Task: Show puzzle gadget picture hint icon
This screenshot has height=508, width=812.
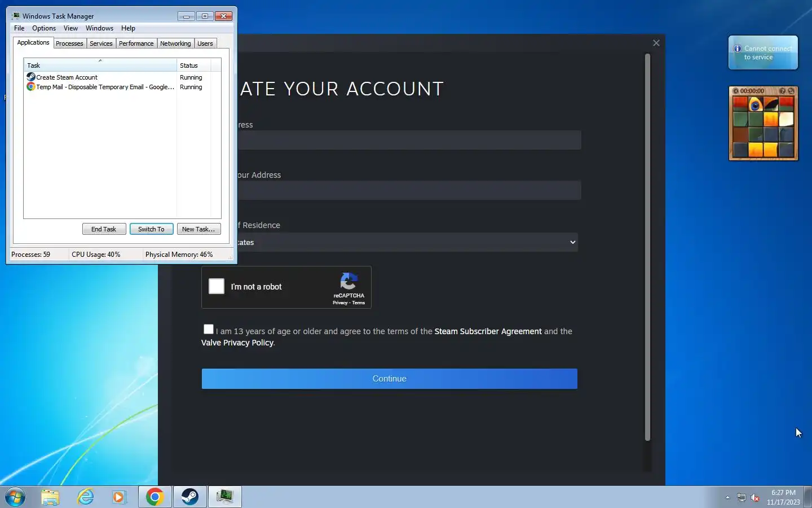Action: [x=782, y=91]
